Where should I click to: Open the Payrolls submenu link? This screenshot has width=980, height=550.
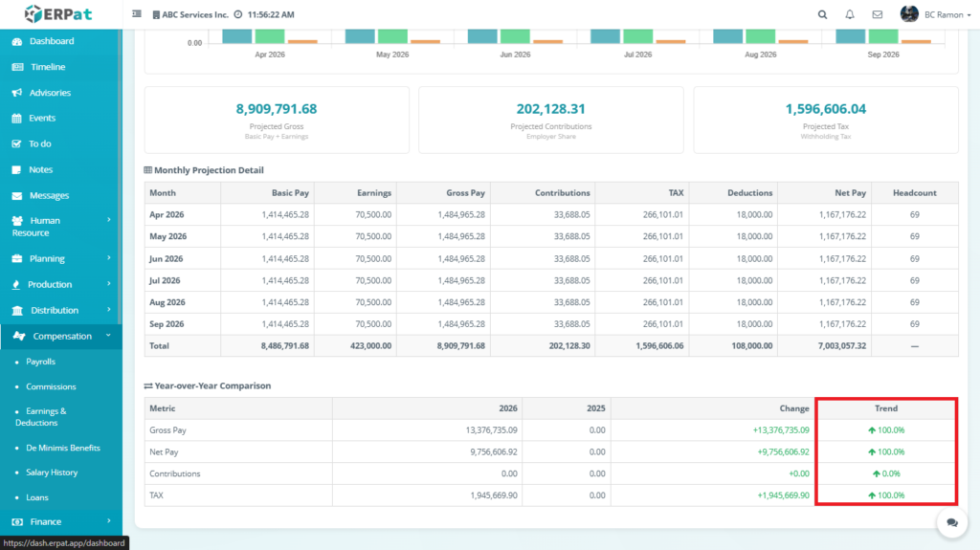click(x=40, y=362)
